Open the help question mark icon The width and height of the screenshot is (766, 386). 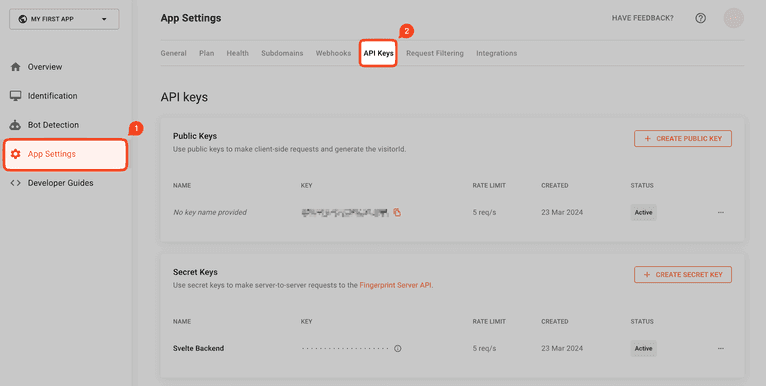pos(701,18)
